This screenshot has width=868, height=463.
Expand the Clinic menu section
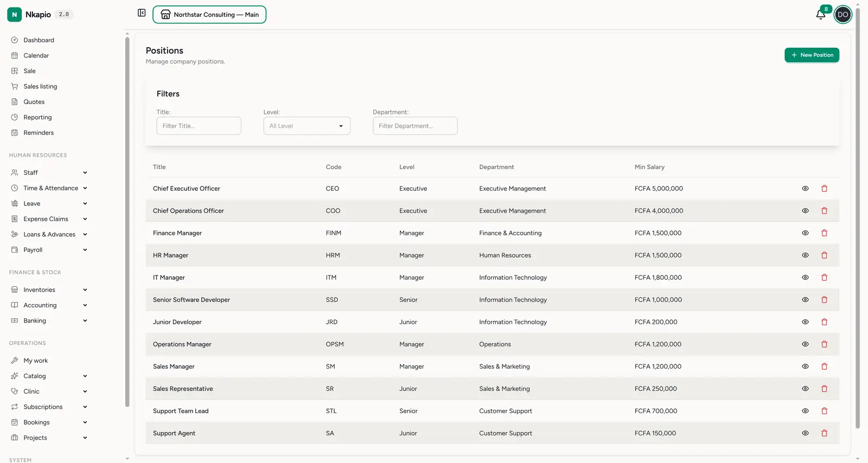(x=49, y=391)
